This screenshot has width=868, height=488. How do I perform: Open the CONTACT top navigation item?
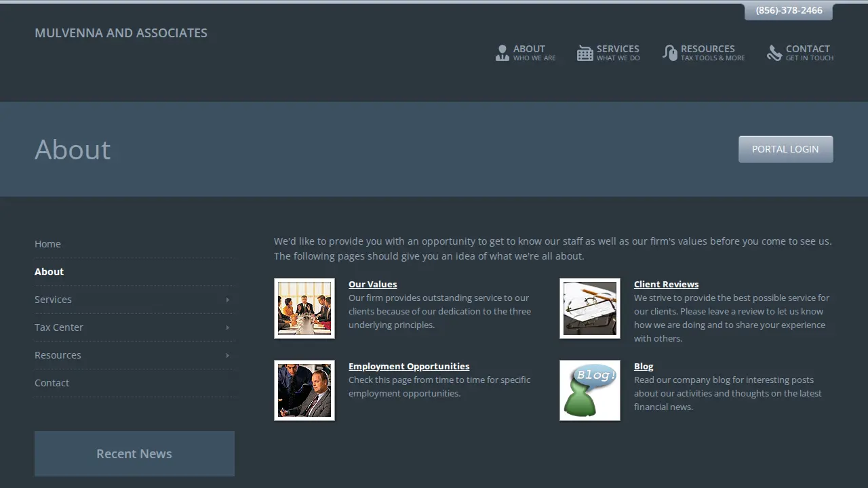pos(800,53)
